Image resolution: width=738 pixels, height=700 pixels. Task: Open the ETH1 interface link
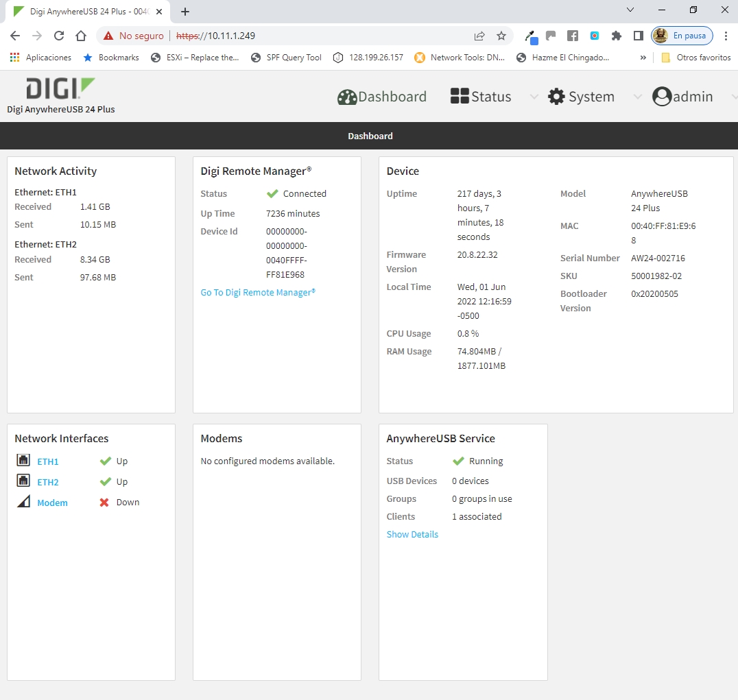(x=48, y=461)
